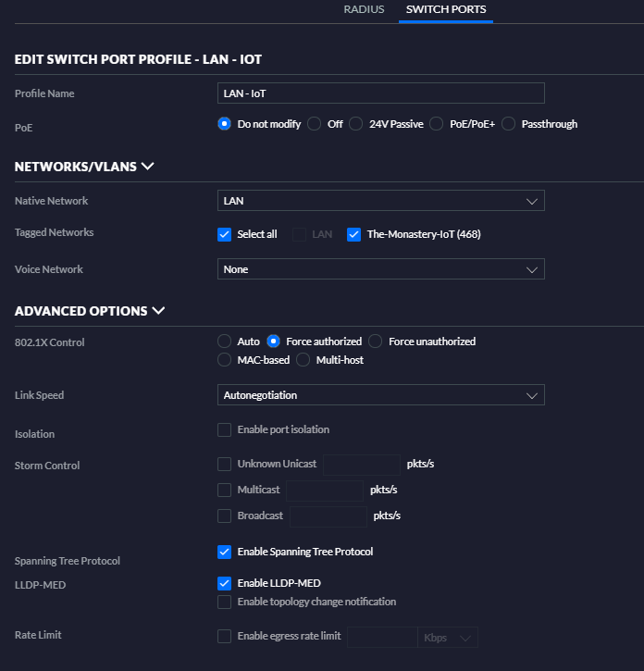
Task: Open the Link Speed dropdown
Action: pyautogui.click(x=380, y=395)
